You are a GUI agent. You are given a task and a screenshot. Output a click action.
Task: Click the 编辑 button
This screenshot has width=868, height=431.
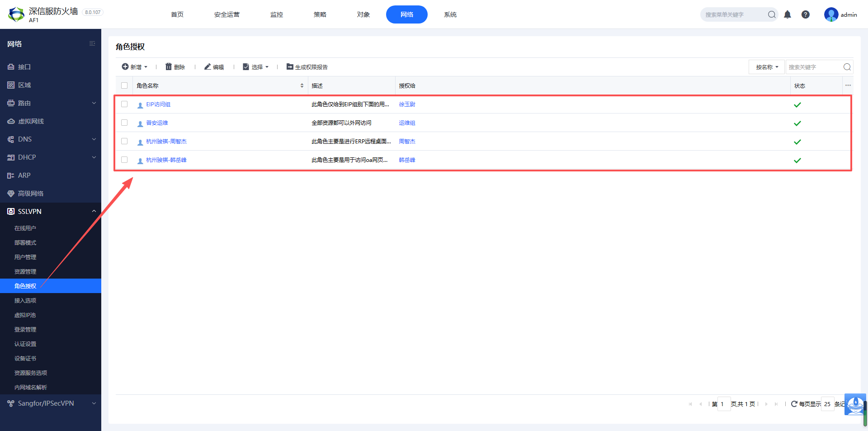click(x=214, y=67)
